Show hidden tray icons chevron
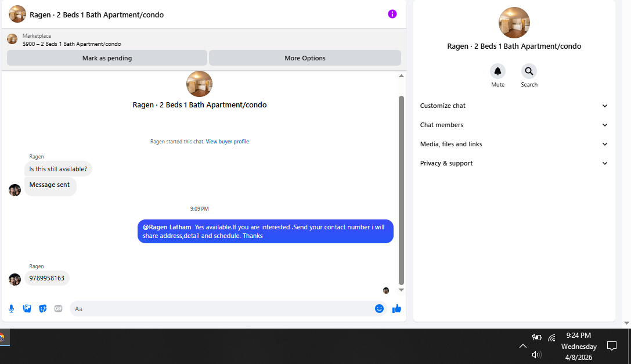This screenshot has width=631, height=364. 523,346
